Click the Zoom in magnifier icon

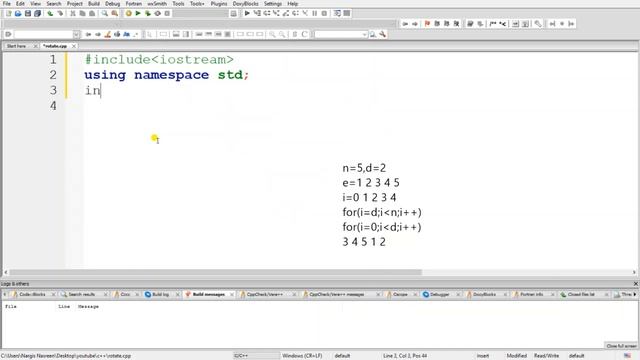(x=272, y=34)
